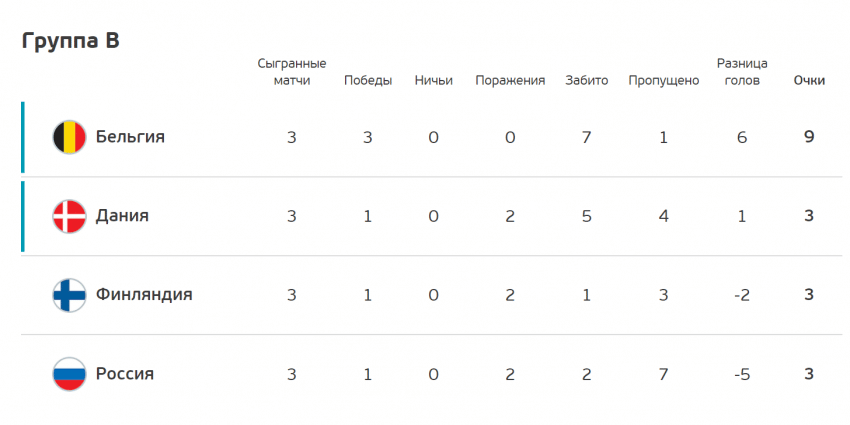This screenshot has height=425, width=850.
Task: Select the Пропущено column header
Action: click(x=664, y=81)
